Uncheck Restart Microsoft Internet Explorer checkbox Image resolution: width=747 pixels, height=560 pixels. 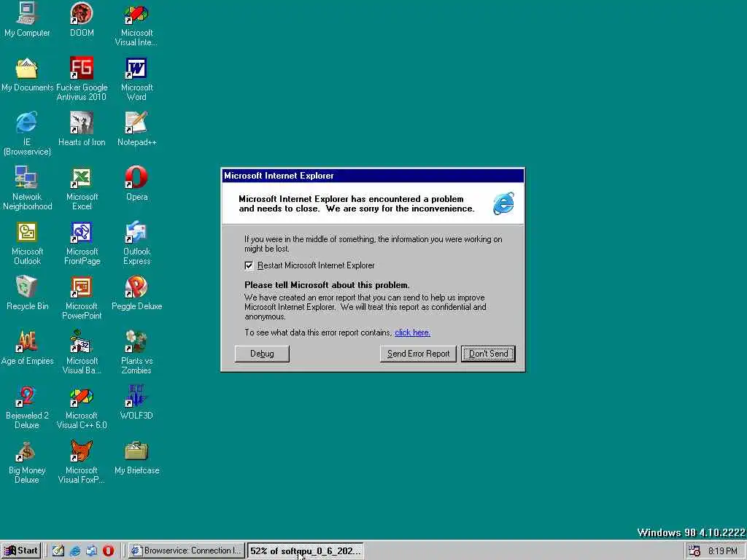(249, 265)
